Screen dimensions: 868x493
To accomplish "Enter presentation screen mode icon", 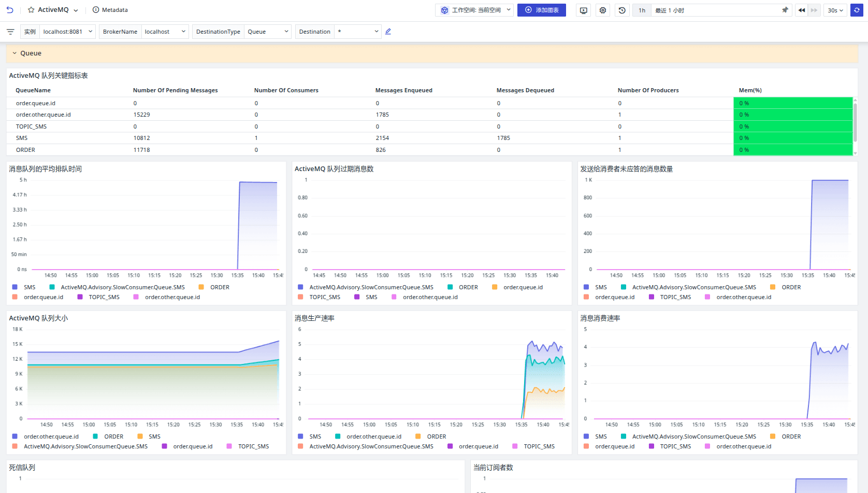I will 584,10.
